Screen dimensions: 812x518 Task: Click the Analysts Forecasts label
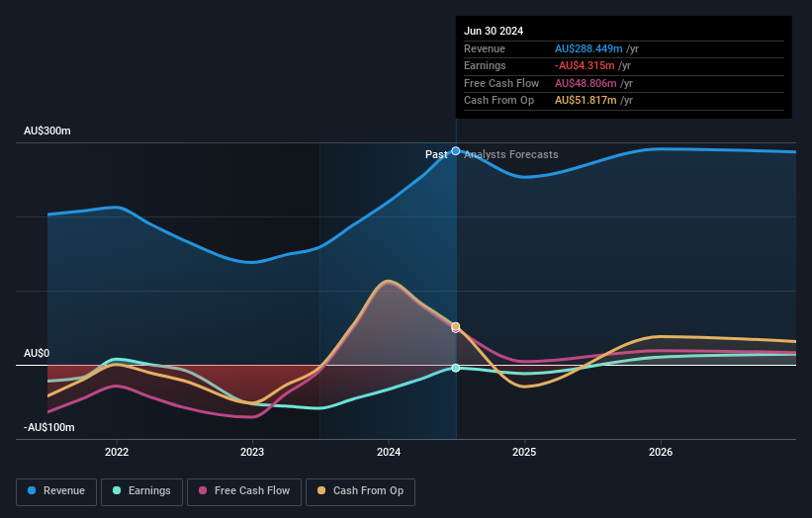point(511,154)
